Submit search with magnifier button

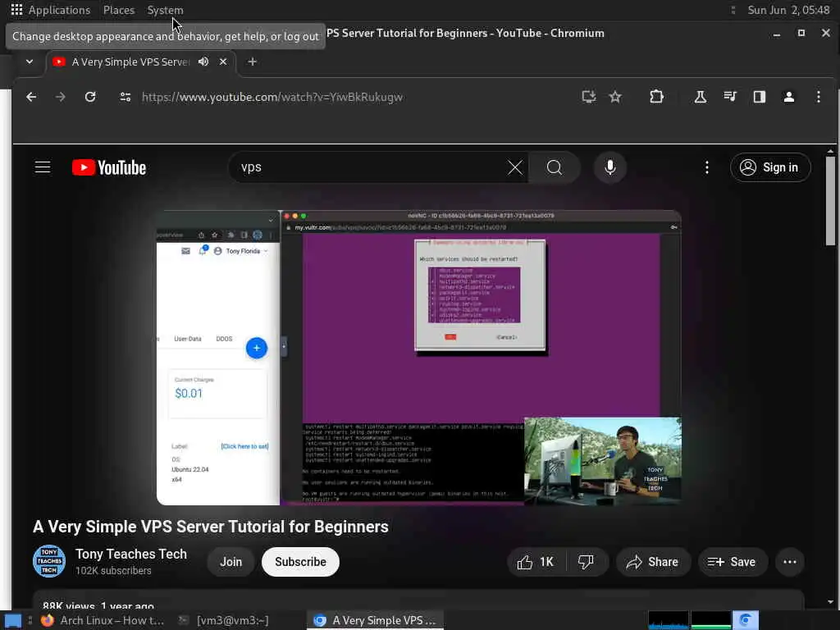pos(555,167)
